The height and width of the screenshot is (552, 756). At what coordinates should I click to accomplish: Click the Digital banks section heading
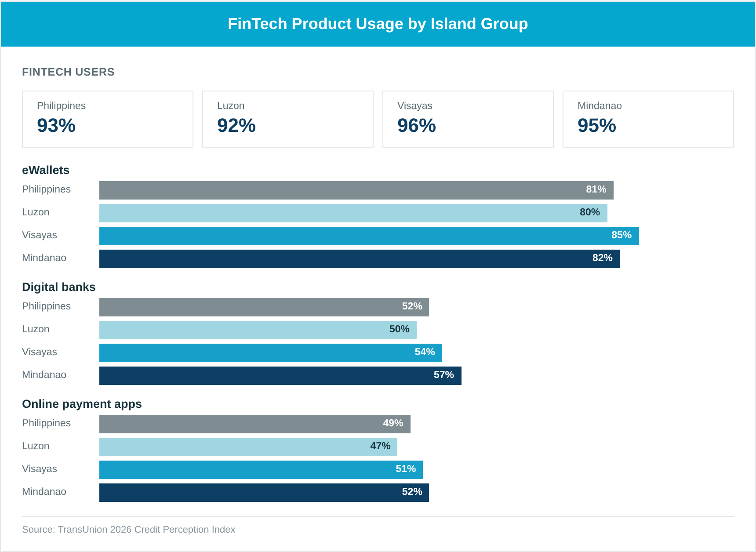tap(59, 287)
